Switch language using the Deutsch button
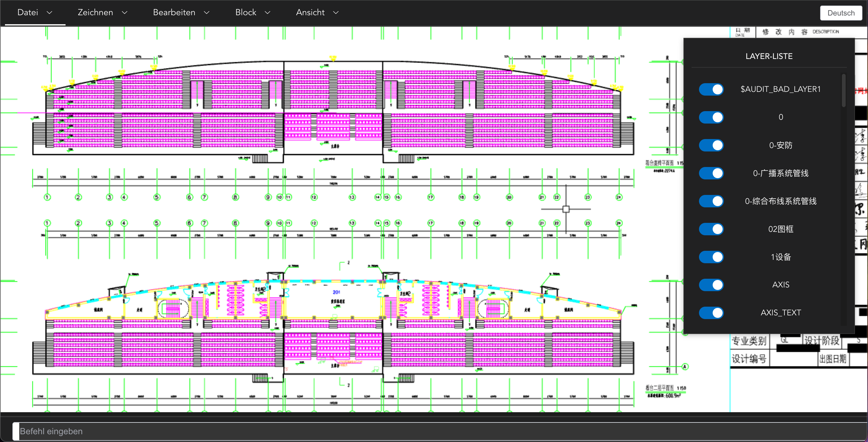 [x=841, y=13]
